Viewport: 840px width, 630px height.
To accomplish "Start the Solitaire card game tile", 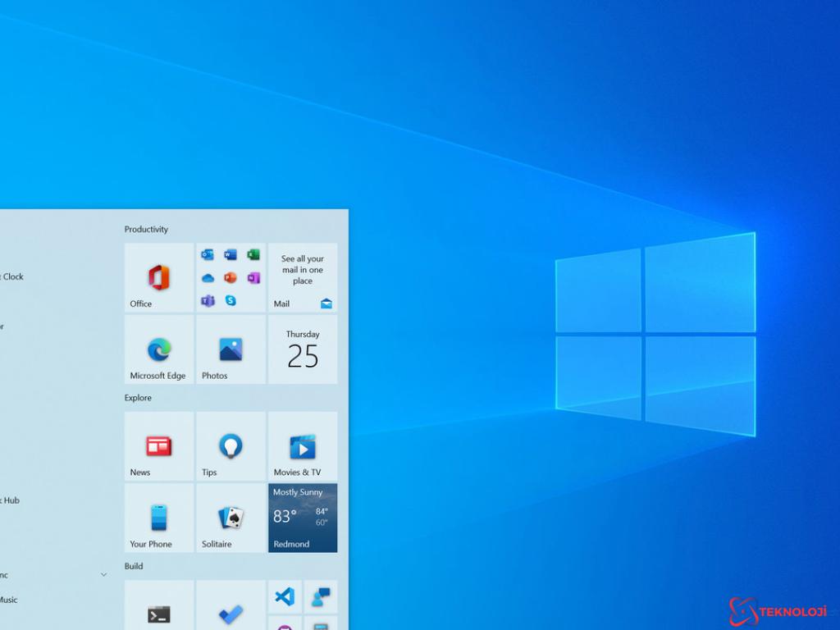I will 231,518.
